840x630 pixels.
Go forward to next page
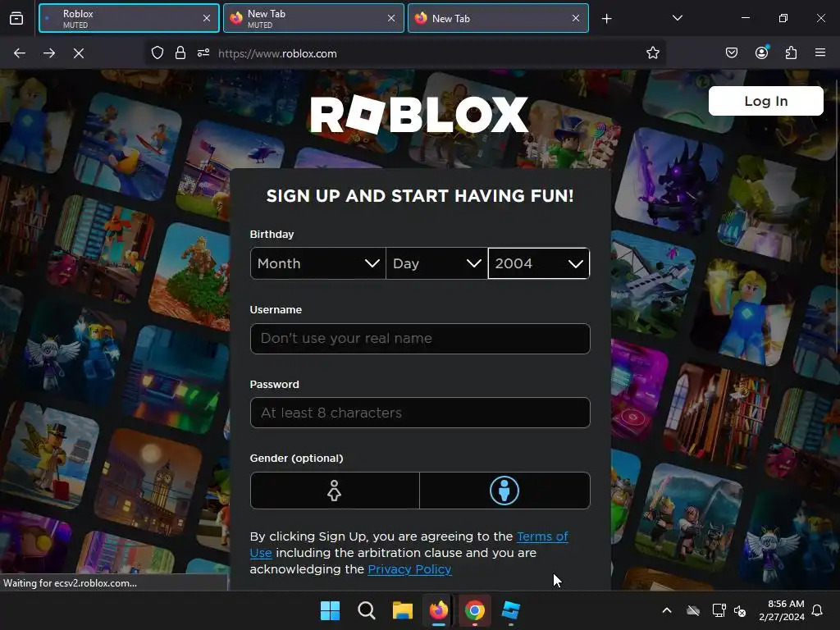pyautogui.click(x=49, y=53)
